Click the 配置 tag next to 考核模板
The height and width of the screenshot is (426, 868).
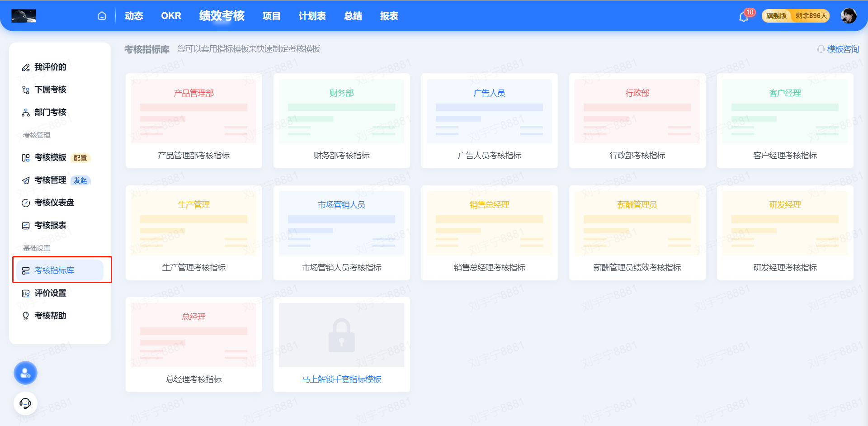coord(80,158)
